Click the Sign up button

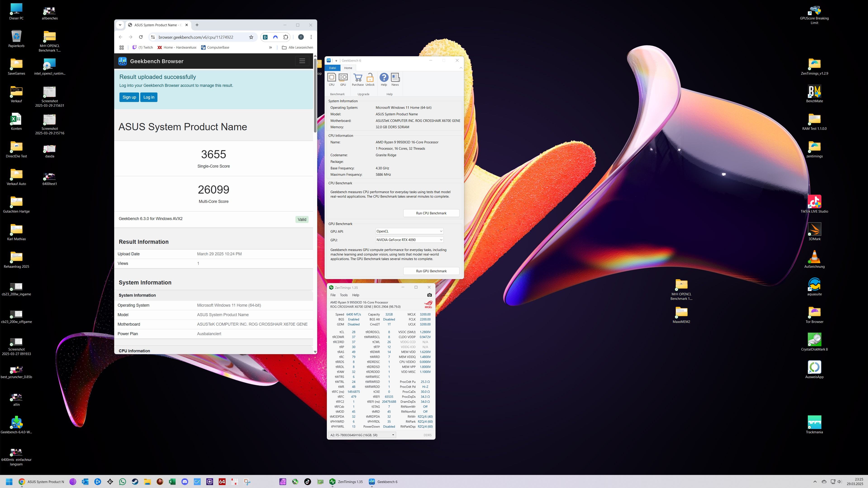(129, 97)
